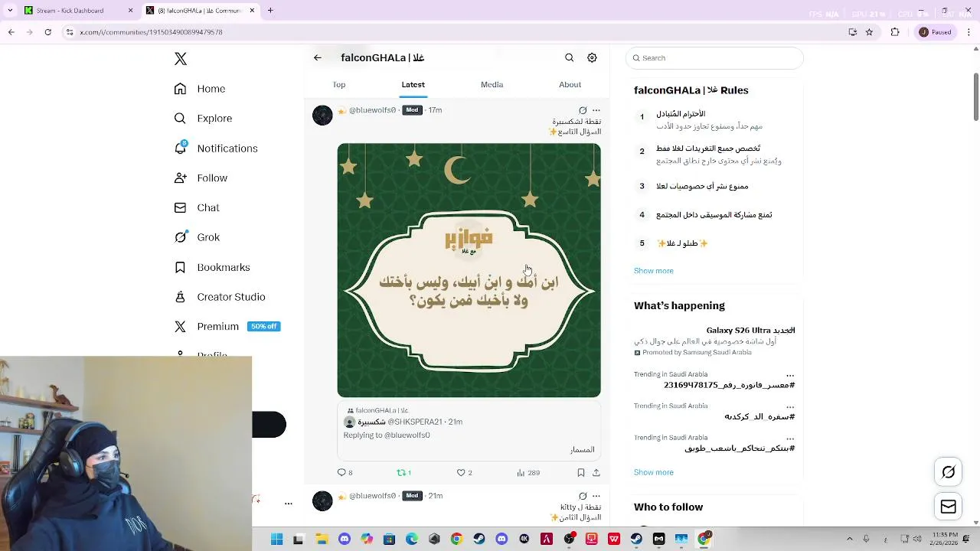This screenshot has height=551, width=980.
Task: Bookmark the riddle post
Action: (580, 473)
